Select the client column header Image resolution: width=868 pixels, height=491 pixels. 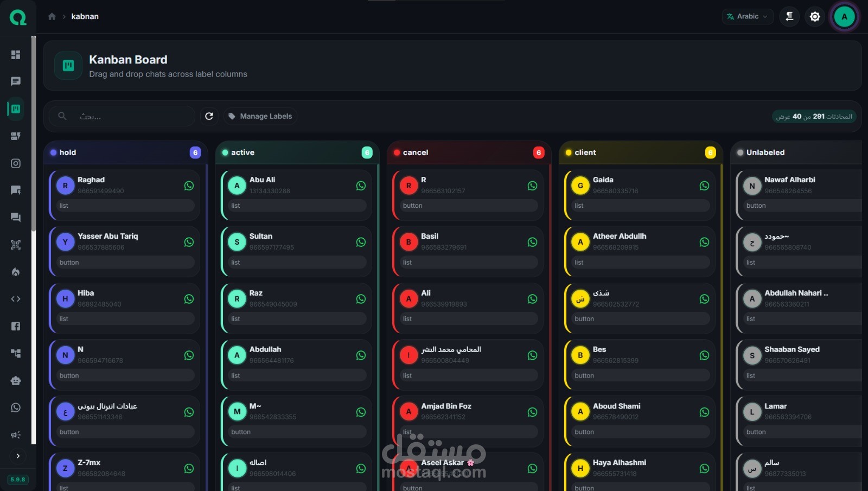641,152
